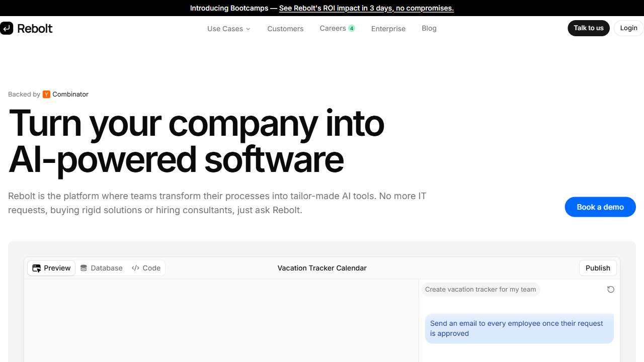Click the Login button
Image resolution: width=644 pixels, height=362 pixels.
click(628, 28)
